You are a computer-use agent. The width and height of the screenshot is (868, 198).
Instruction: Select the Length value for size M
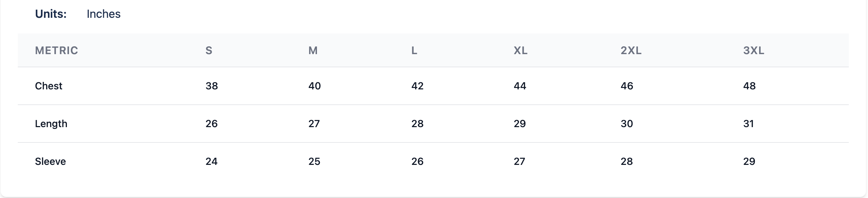(x=314, y=124)
